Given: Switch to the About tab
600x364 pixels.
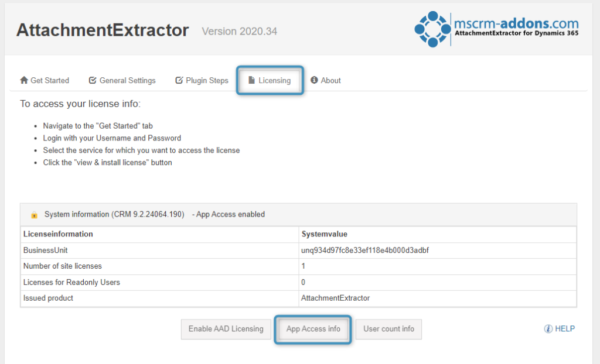Looking at the screenshot, I should pos(329,80).
